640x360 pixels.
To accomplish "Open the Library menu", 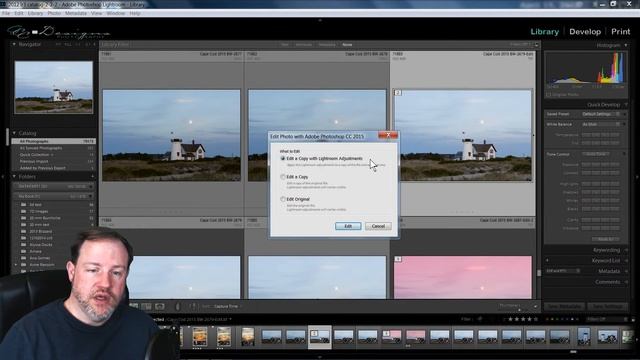I will point(35,13).
